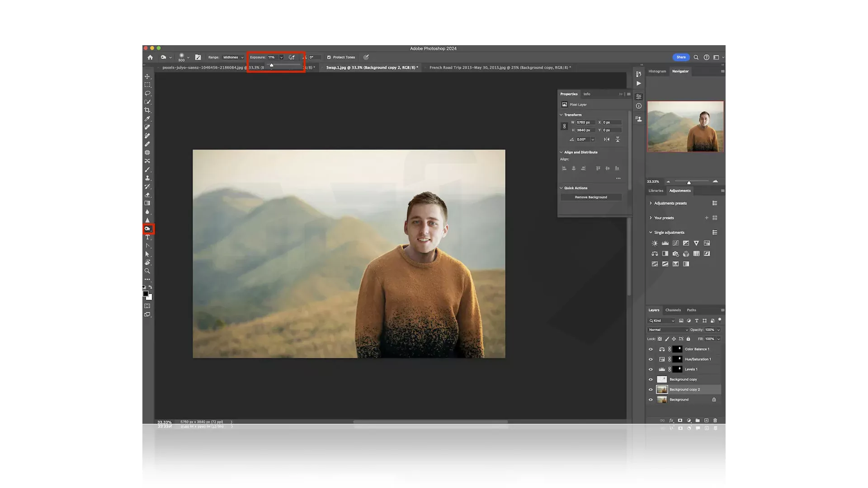Add a Levels adjustment from Adjustments panel
This screenshot has width=868, height=488.
pos(665,243)
